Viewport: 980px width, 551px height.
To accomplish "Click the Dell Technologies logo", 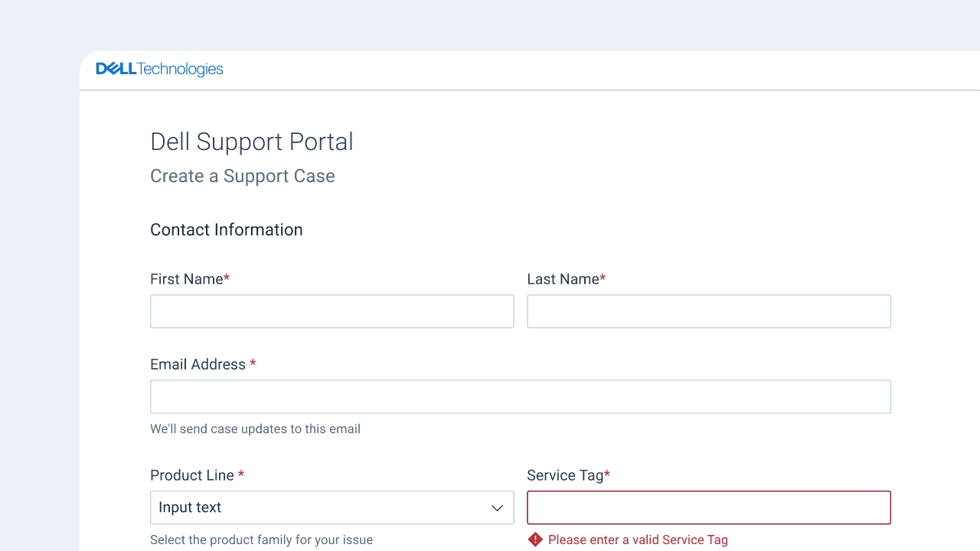I will (x=159, y=70).
